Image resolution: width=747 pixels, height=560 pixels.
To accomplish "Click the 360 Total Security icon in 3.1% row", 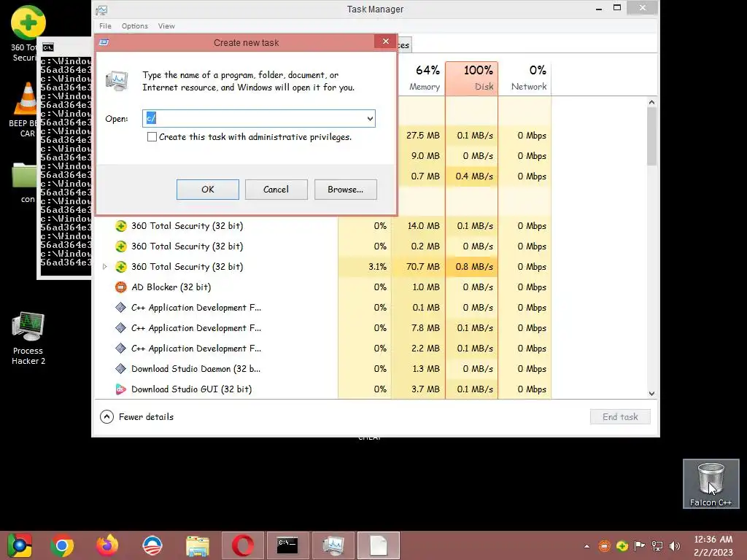I will (x=121, y=267).
